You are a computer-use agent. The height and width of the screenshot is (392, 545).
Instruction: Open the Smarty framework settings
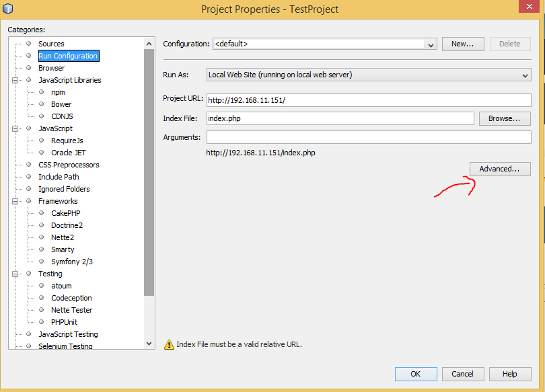[x=63, y=249]
